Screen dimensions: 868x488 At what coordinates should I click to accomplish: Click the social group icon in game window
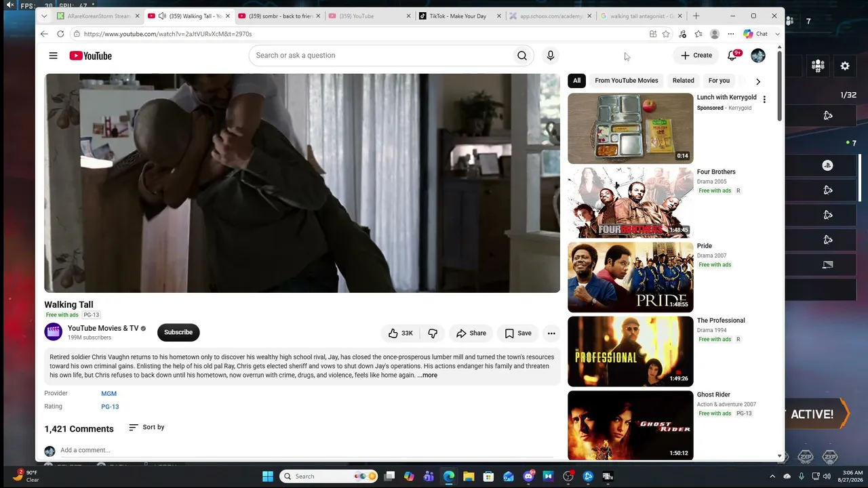(x=818, y=66)
